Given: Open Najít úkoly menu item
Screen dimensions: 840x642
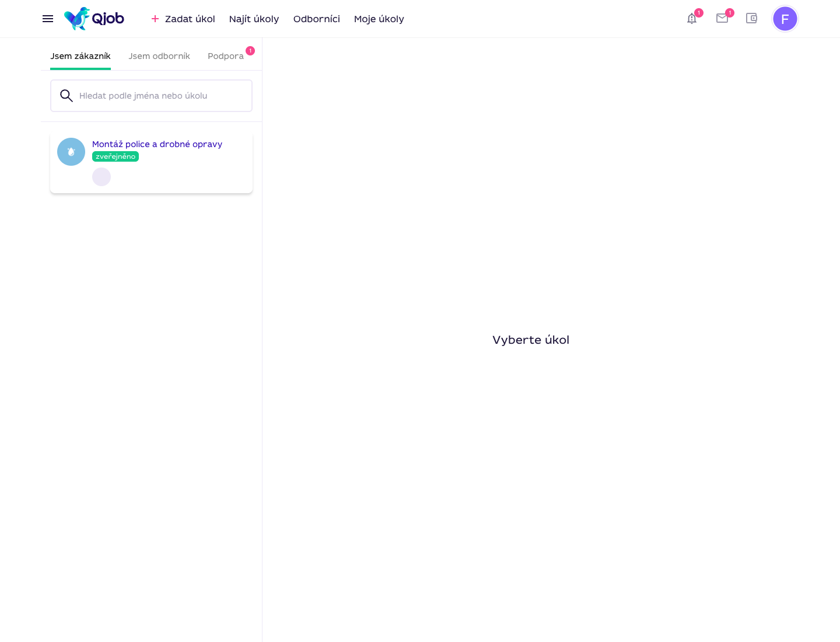Looking at the screenshot, I should pos(254,19).
